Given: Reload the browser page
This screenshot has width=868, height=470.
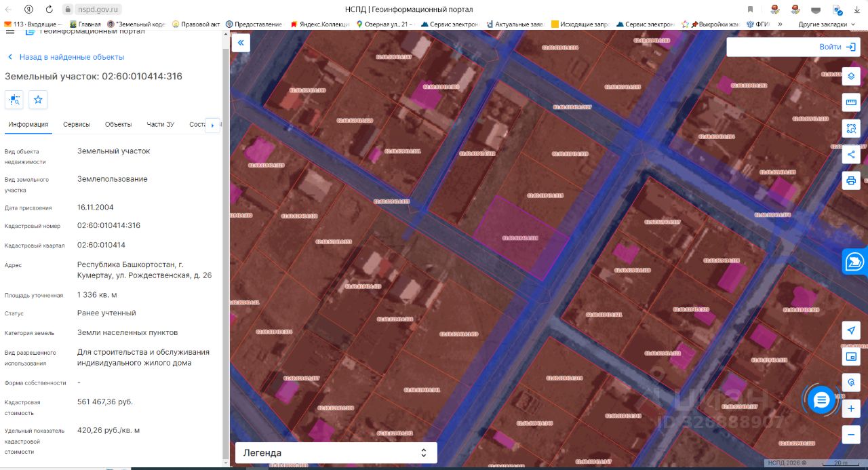Looking at the screenshot, I should [x=49, y=9].
